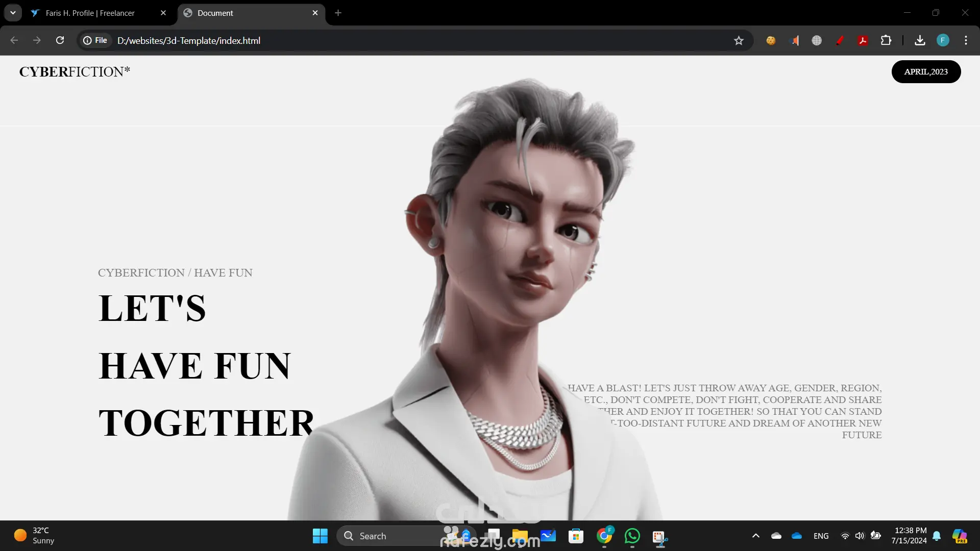
Task: Show hidden system tray icons chevron
Action: pos(756,536)
